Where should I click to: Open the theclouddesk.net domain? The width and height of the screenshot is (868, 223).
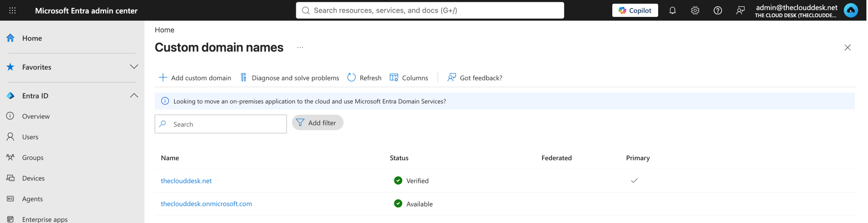(x=187, y=181)
